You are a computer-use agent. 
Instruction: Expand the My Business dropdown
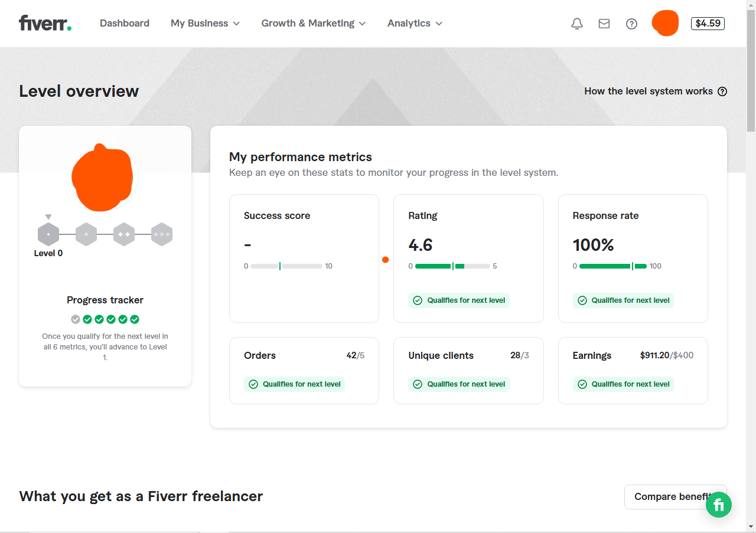tap(206, 24)
